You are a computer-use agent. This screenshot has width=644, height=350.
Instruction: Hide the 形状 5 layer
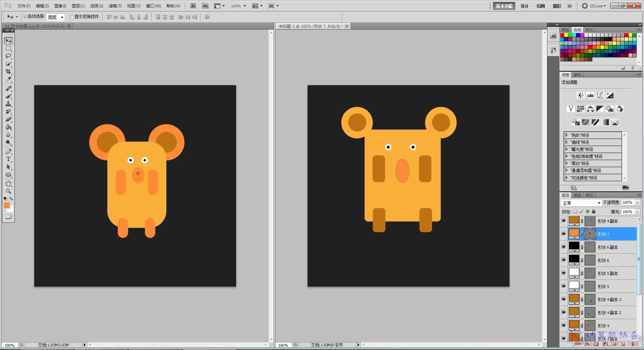pos(563,286)
